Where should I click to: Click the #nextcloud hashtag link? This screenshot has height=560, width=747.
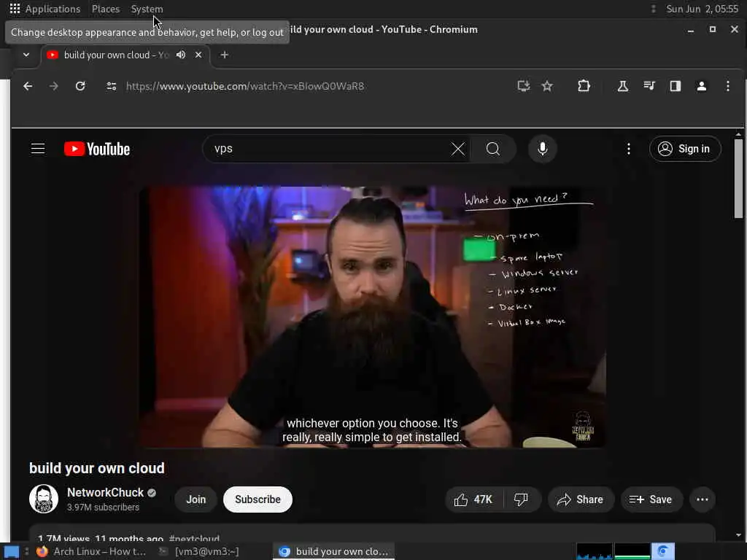click(194, 538)
